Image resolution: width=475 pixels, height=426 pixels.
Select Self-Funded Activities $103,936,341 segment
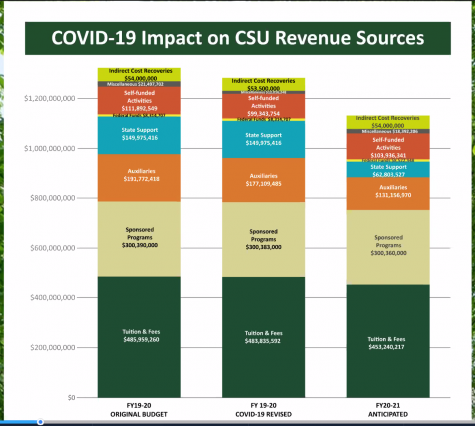click(x=388, y=147)
